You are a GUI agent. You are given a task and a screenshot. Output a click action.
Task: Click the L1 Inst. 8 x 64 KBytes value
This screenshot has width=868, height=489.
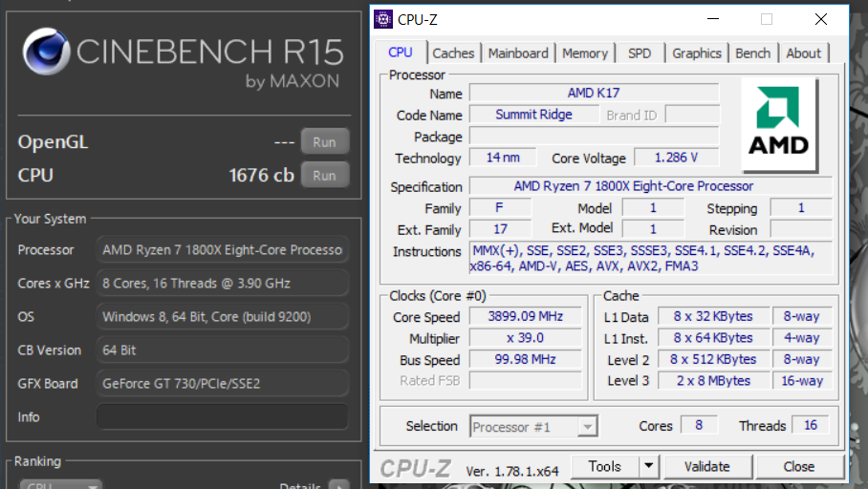[713, 338]
